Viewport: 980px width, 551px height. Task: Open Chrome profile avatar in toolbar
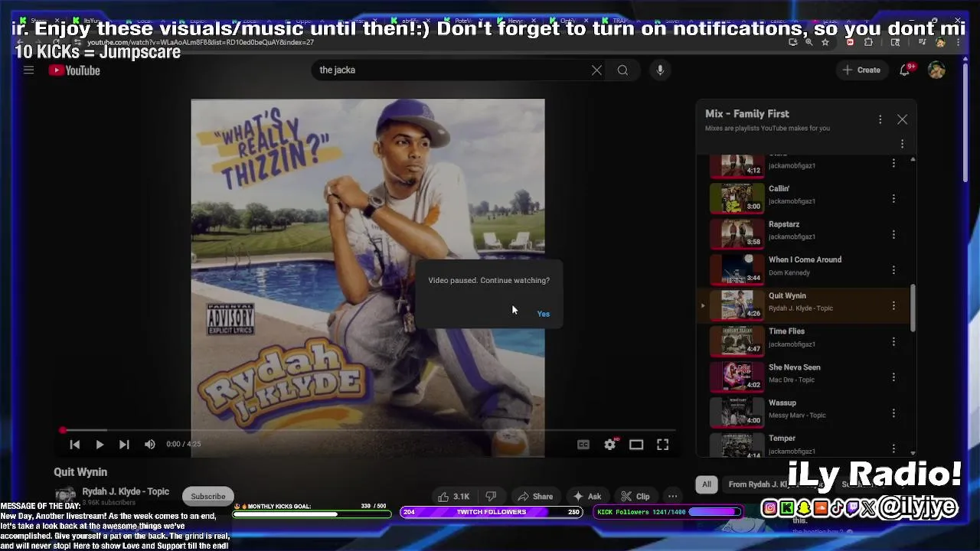point(941,43)
